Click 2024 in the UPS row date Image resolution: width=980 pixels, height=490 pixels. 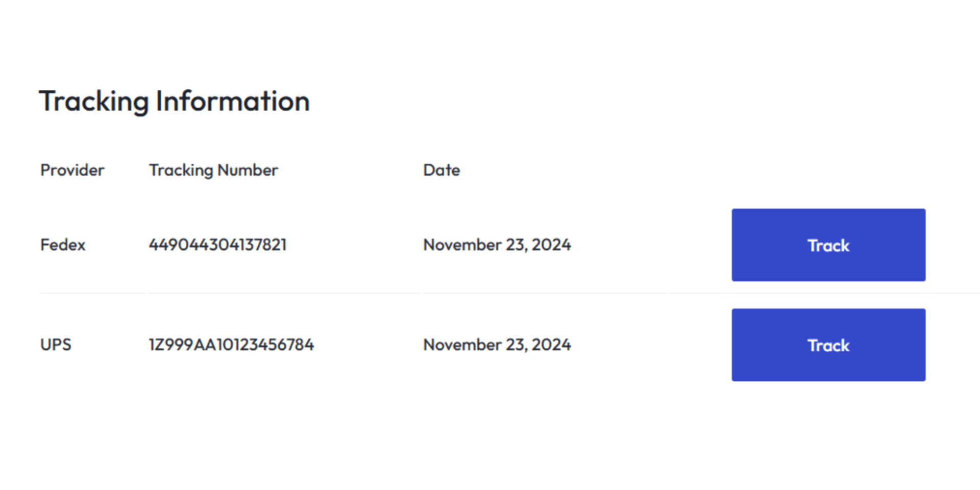coord(551,345)
